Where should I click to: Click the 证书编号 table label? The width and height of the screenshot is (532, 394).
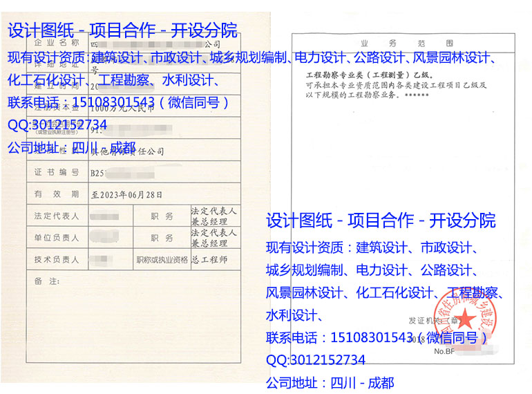(x=57, y=172)
